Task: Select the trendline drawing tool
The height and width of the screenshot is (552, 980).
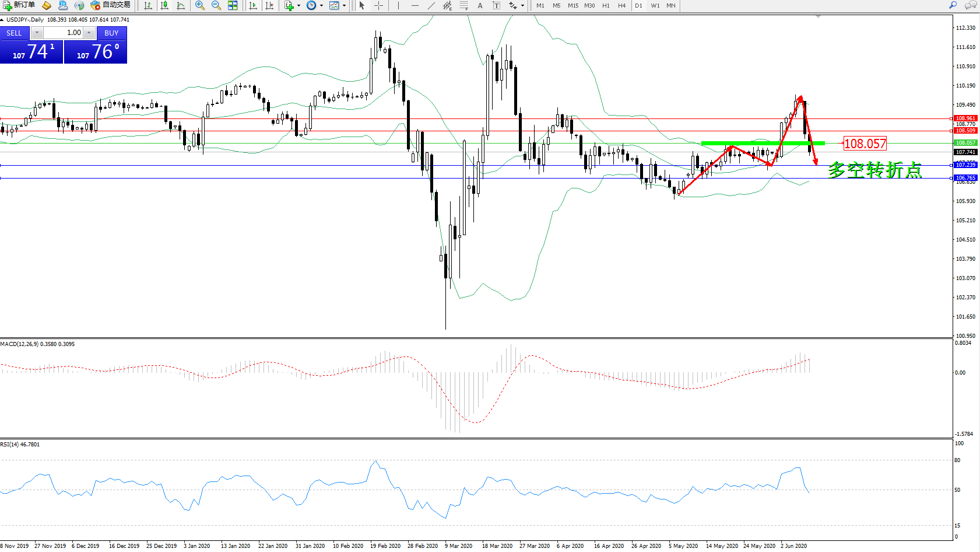Action: [x=431, y=5]
